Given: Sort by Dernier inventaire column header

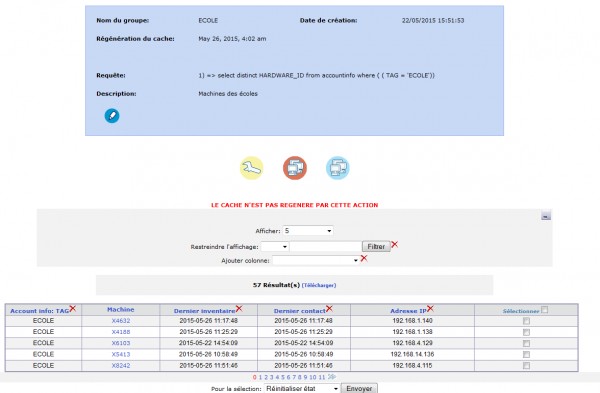Looking at the screenshot, I should [x=204, y=311].
